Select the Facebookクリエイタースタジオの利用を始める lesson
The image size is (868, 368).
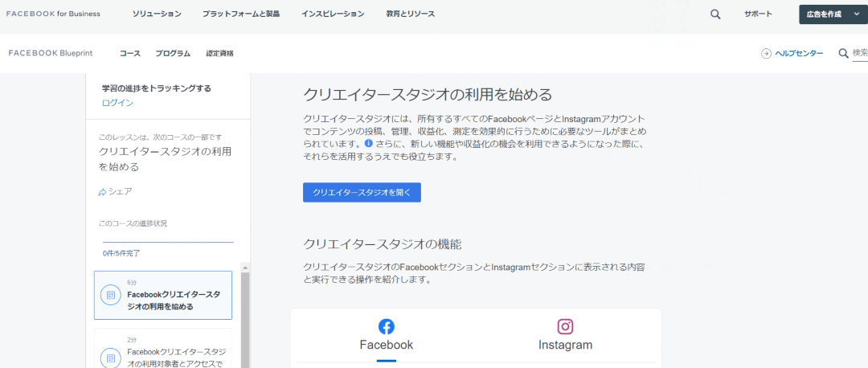coord(162,295)
